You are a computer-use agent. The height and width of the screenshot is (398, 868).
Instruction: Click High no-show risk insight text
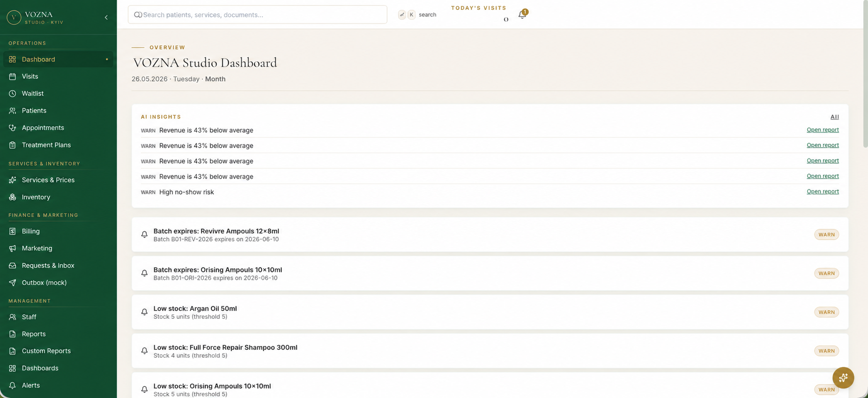186,192
